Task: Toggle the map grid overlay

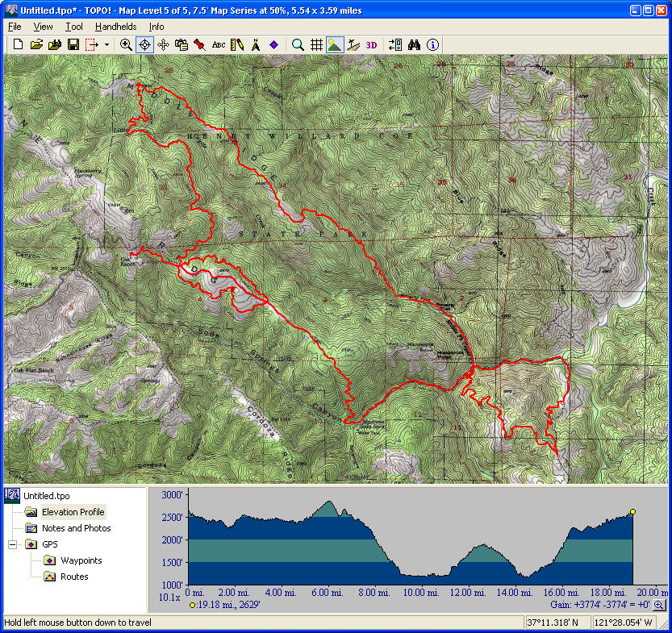Action: 317,45
